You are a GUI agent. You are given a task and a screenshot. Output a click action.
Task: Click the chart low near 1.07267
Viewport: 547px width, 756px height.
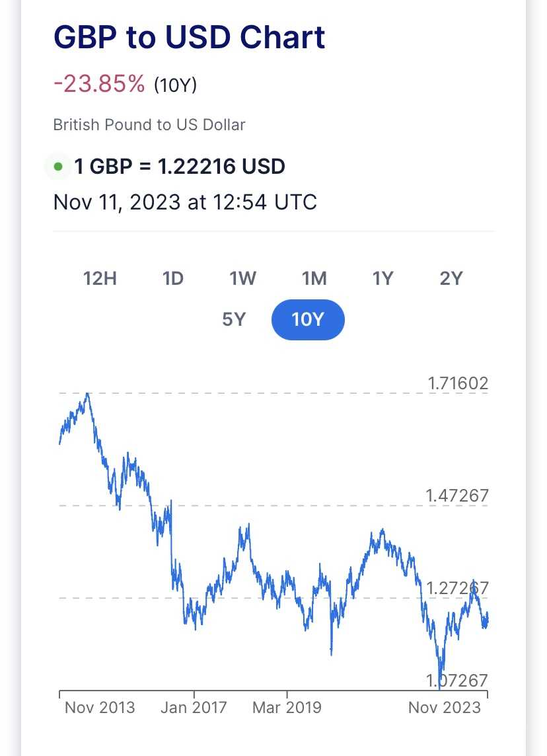440,689
